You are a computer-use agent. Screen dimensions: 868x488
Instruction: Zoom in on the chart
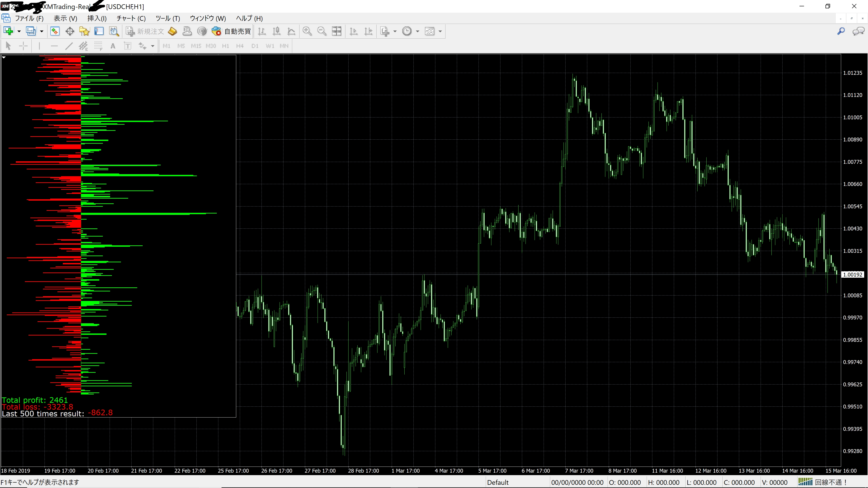(307, 31)
